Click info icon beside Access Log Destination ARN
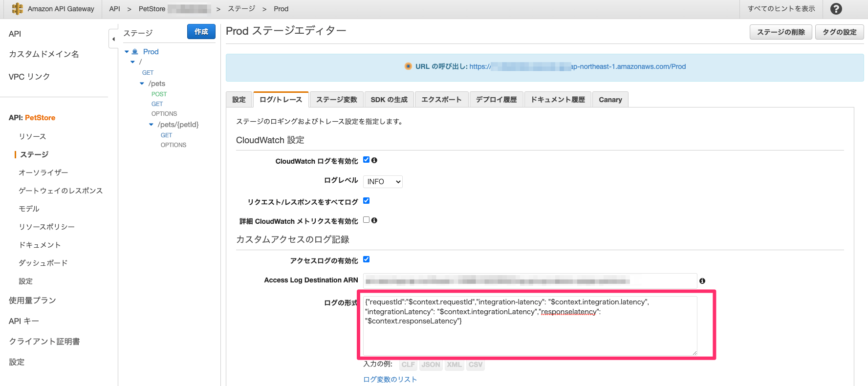This screenshot has width=868, height=386. click(x=702, y=281)
